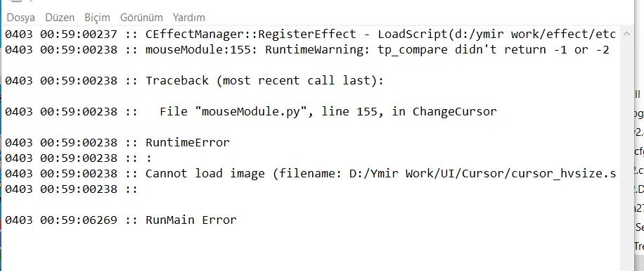This screenshot has height=271, width=644.
Task: Open the Görünüm menu
Action: (x=141, y=18)
